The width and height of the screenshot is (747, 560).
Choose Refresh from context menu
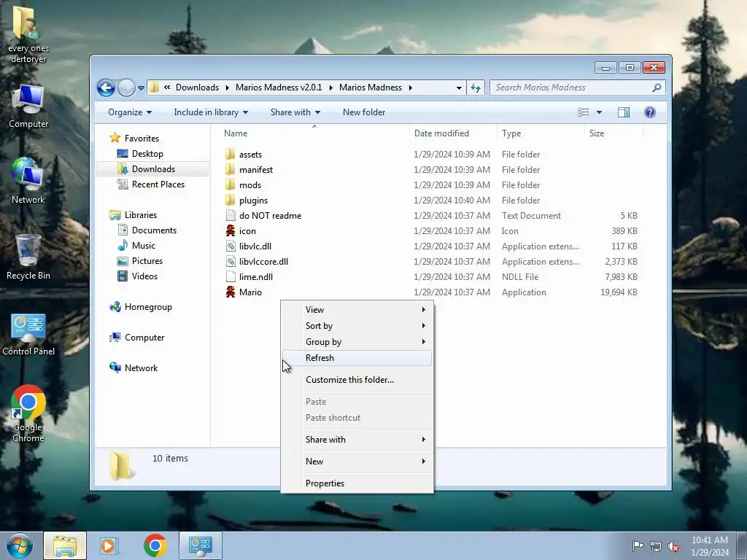pyautogui.click(x=357, y=358)
